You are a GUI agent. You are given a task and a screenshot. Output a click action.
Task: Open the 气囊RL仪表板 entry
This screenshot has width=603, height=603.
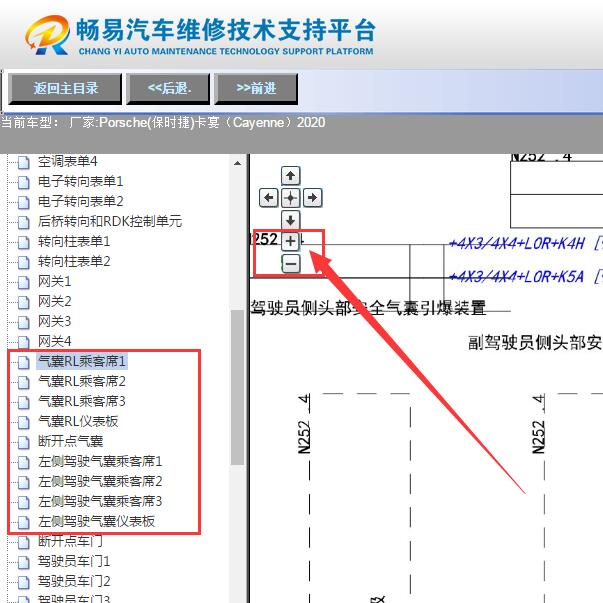tap(78, 421)
